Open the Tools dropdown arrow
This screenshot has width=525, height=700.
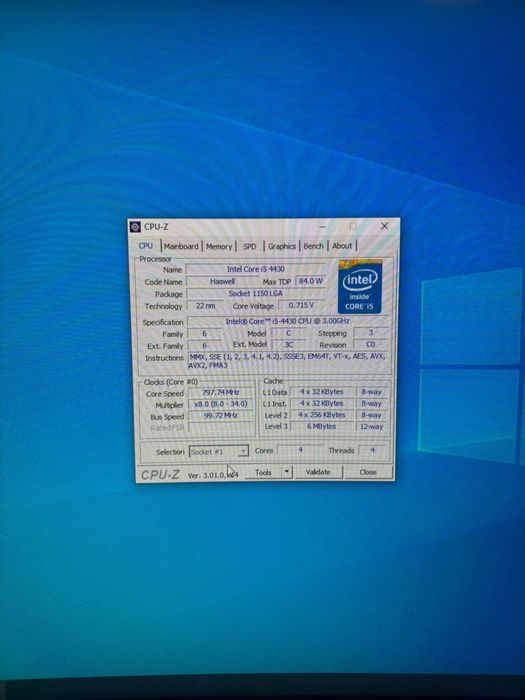point(287,472)
